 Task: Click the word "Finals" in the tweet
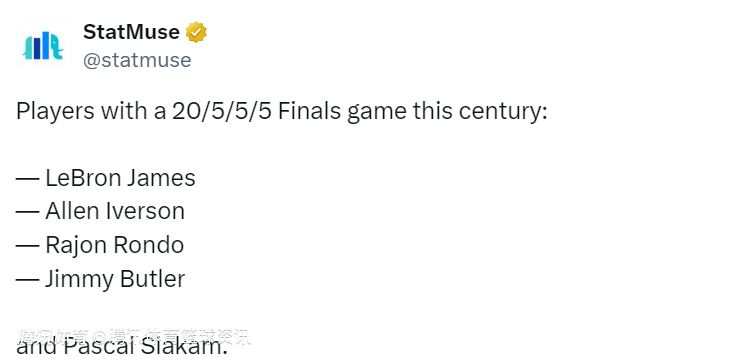coord(310,111)
